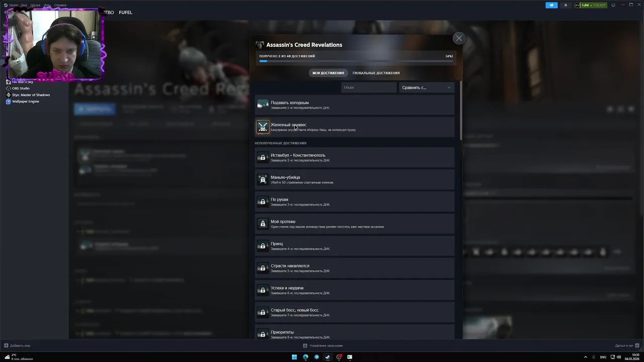Close the achievements dialog with the X
644x362 pixels.
pos(459,38)
